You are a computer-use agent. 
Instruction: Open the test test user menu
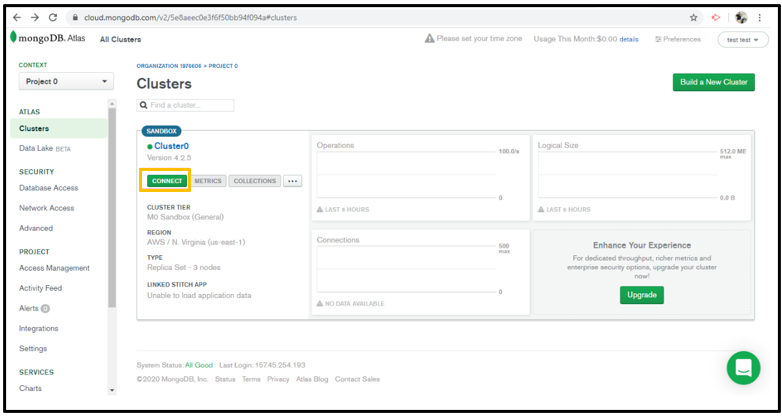[742, 39]
